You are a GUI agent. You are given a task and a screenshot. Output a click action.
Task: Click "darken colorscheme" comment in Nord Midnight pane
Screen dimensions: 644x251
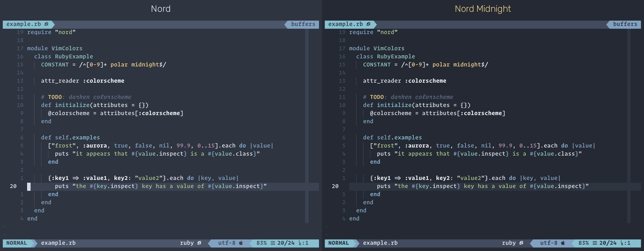(422, 97)
